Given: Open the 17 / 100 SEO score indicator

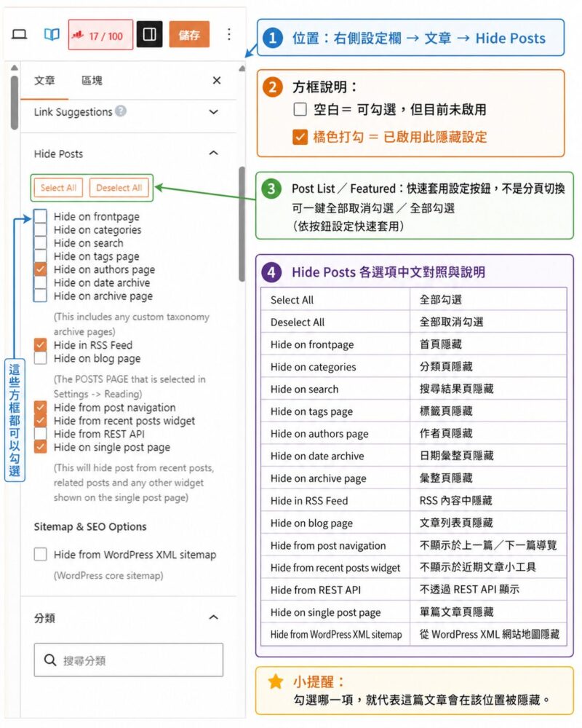Looking at the screenshot, I should pos(100,35).
